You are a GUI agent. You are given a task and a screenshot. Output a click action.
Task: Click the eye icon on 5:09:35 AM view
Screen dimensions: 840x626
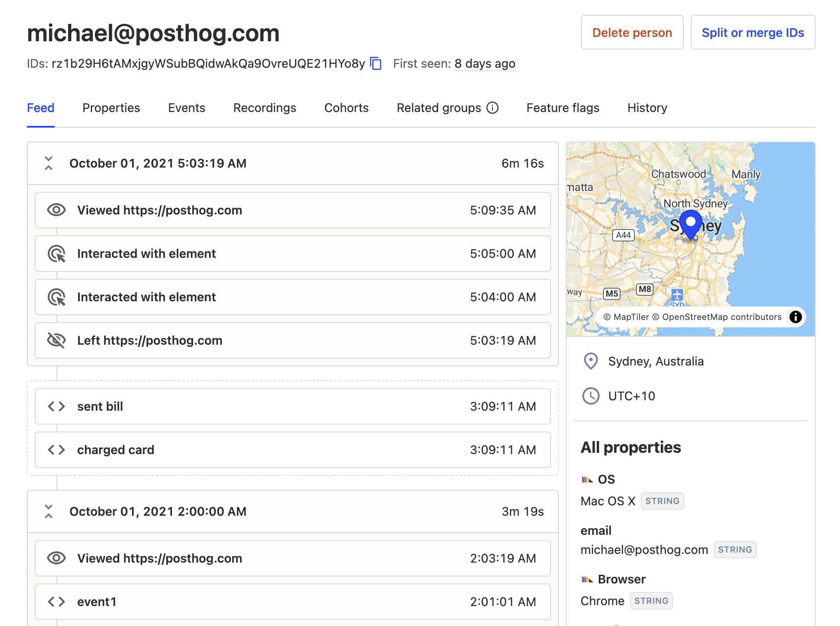point(56,210)
